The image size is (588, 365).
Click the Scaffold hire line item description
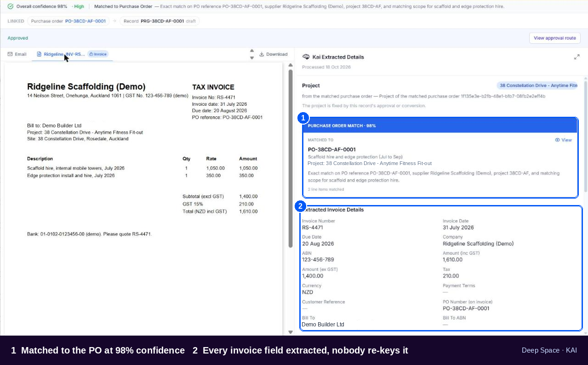(x=76, y=168)
